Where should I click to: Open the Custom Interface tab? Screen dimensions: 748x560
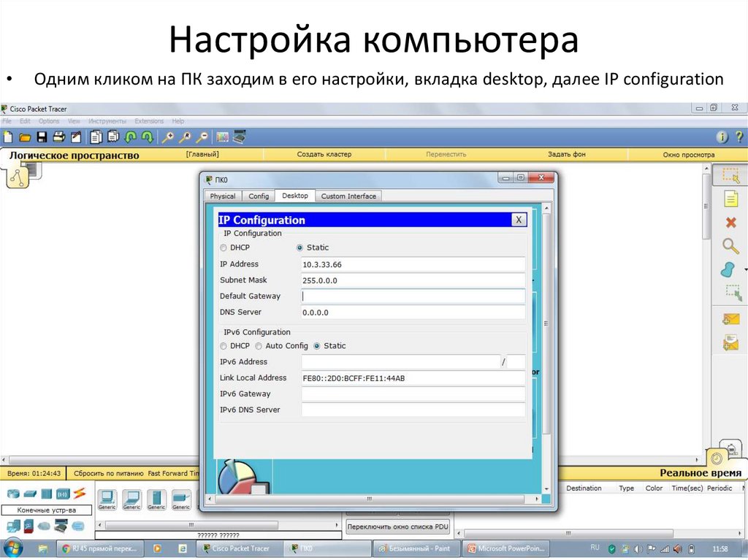click(348, 196)
